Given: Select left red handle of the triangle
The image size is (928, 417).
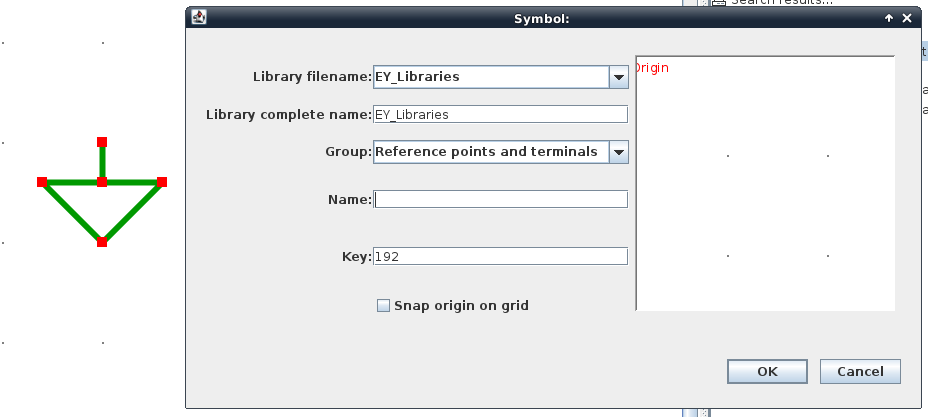Looking at the screenshot, I should click(x=42, y=182).
